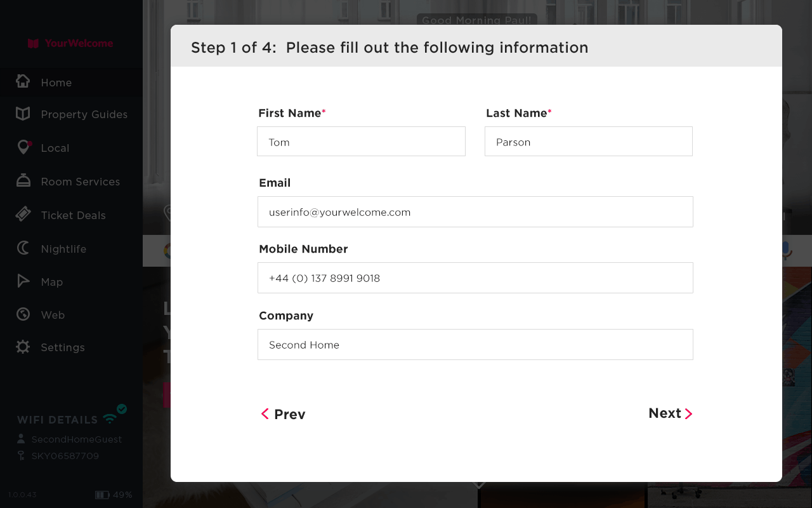Open the Web globe icon
The height and width of the screenshot is (508, 812).
(23, 314)
